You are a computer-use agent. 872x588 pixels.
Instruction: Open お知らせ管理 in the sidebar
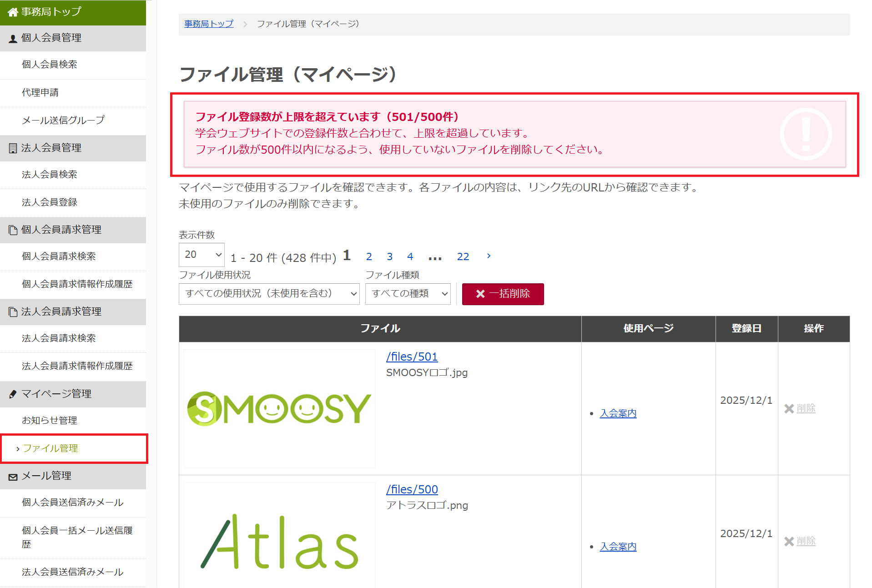(x=73, y=421)
